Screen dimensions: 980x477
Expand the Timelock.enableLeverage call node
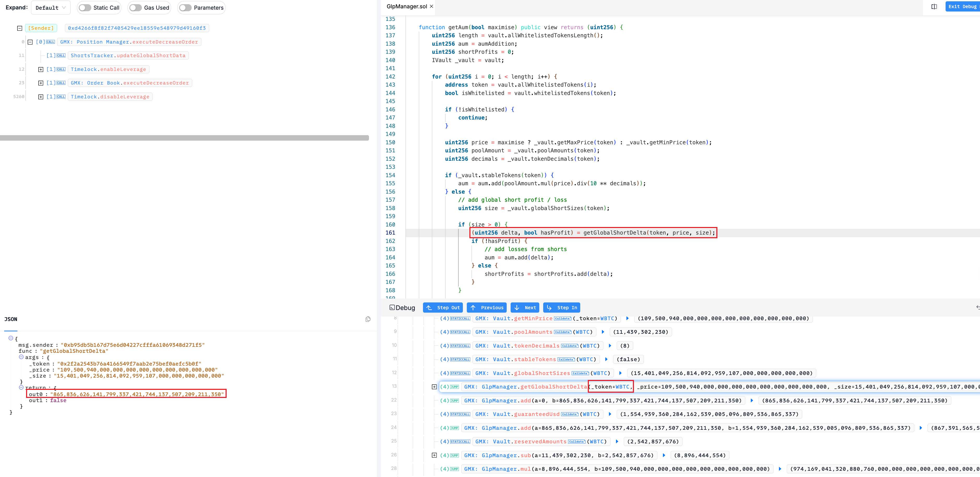[x=41, y=69]
